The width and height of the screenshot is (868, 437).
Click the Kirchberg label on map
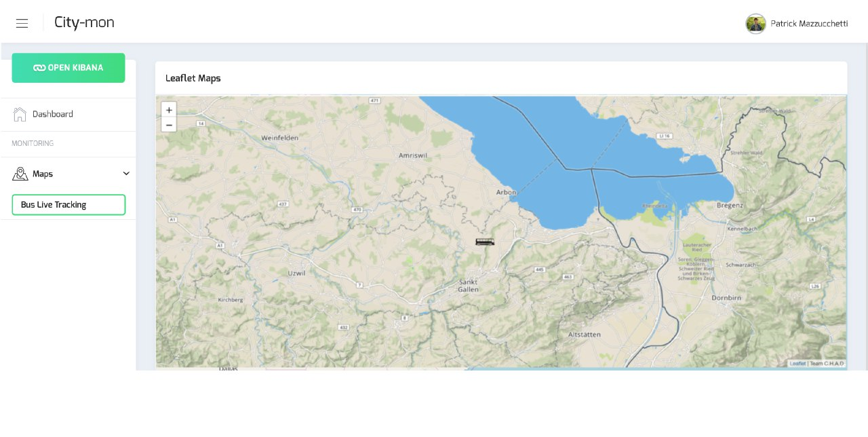coord(230,299)
